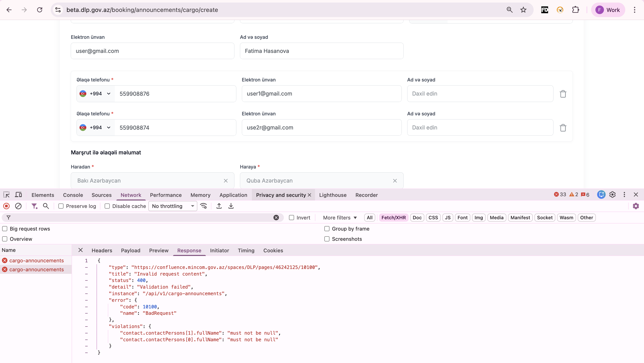Screen dimensions: 644x363
Task: Select first cargo-announcements request
Action: click(36, 260)
